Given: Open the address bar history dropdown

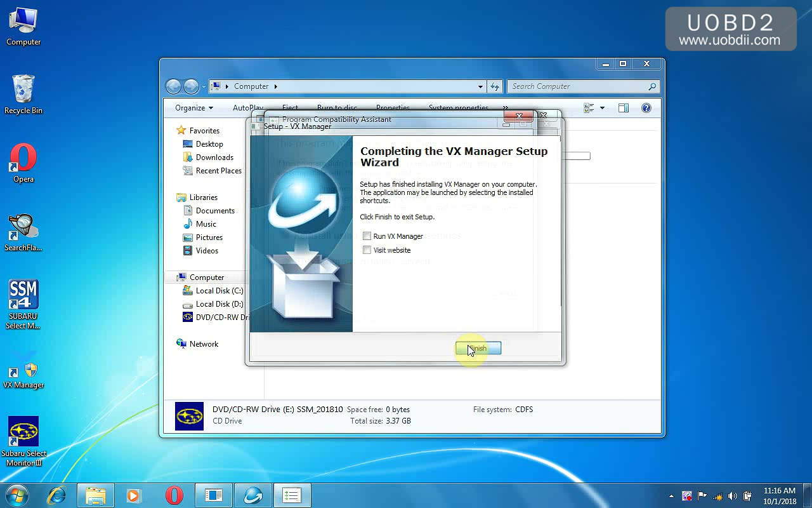Looking at the screenshot, I should pos(480,86).
